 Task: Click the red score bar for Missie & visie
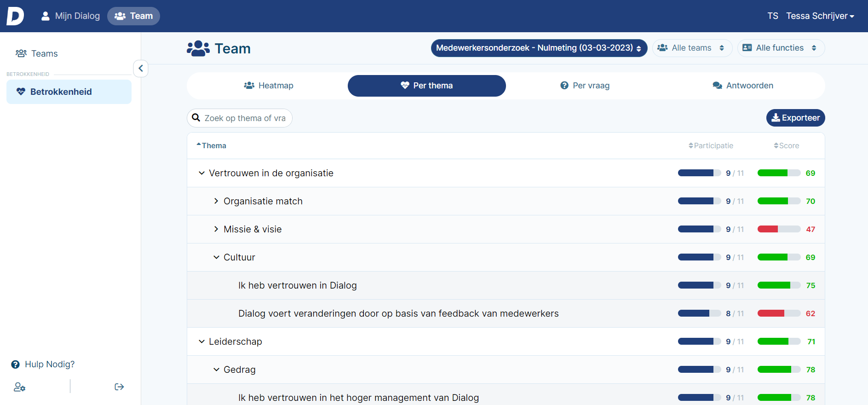pyautogui.click(x=779, y=229)
